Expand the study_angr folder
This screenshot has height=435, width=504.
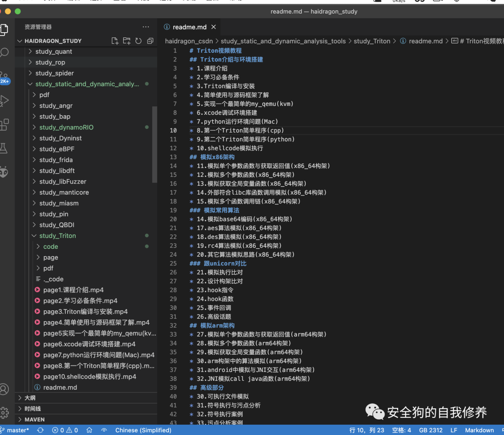click(56, 105)
